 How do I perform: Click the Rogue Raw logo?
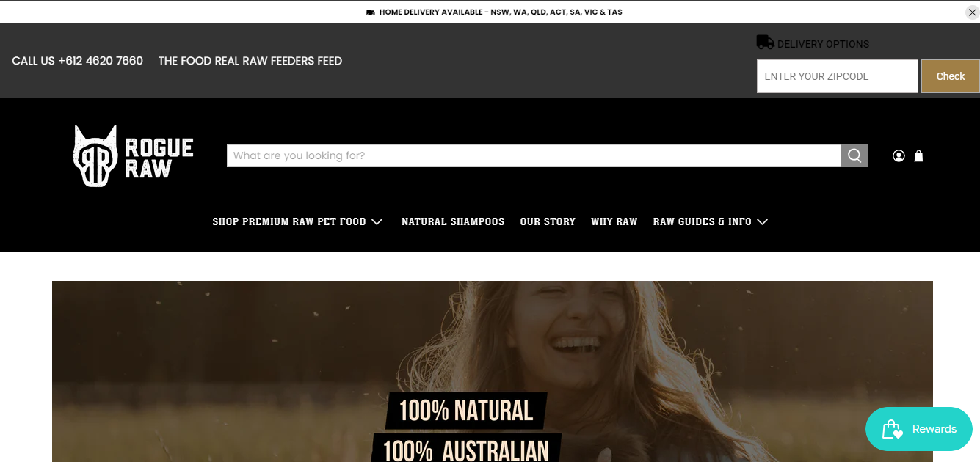(133, 155)
